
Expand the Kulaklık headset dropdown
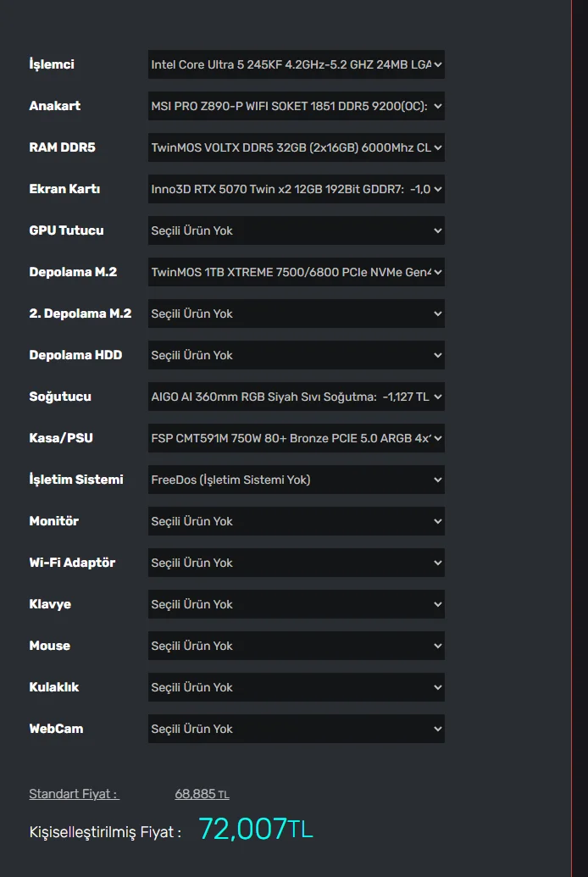tap(296, 687)
